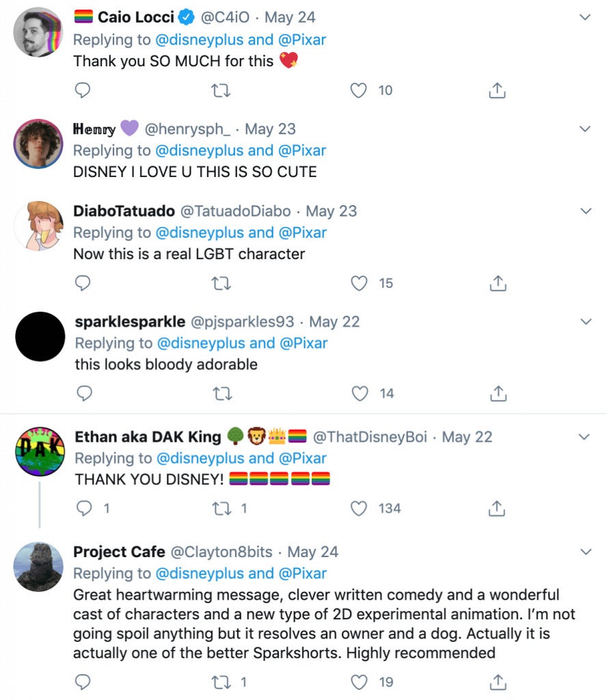Retweet Caio Locci's thank you tweet
Image resolution: width=607 pixels, height=700 pixels.
tap(221, 90)
